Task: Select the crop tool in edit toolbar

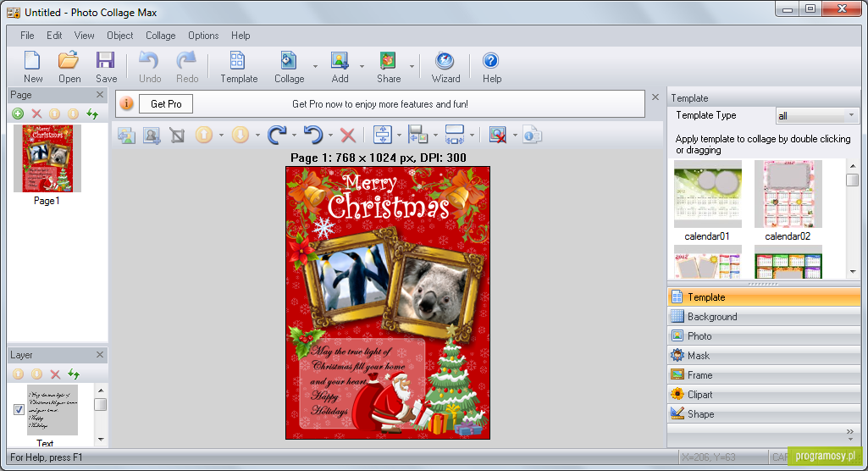Action: pos(177,135)
